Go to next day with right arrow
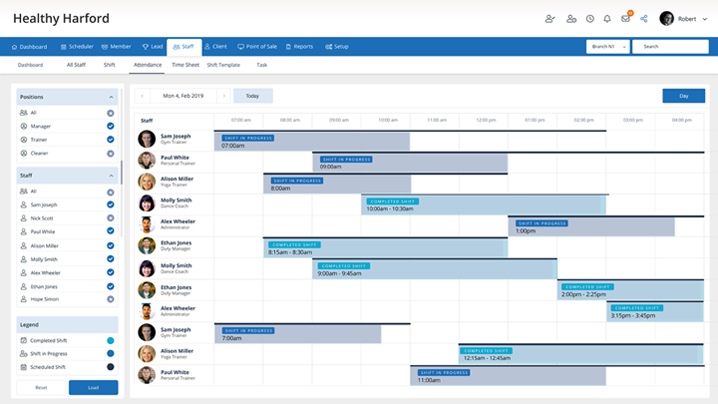The width and height of the screenshot is (718, 404). click(224, 96)
